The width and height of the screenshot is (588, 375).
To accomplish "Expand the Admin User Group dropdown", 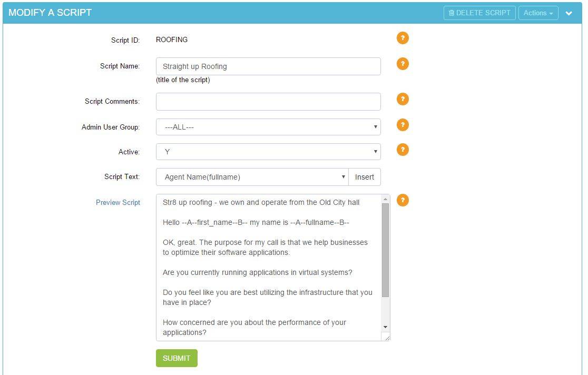I will point(268,127).
